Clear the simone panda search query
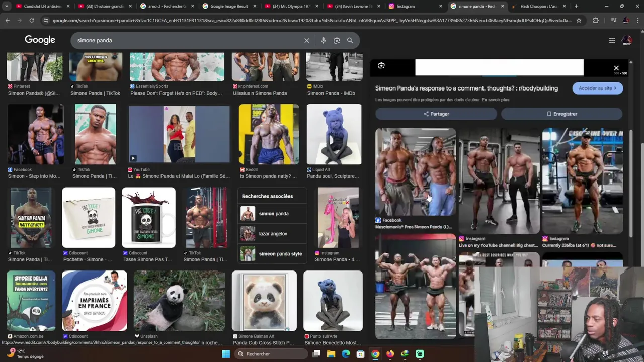This screenshot has width=644, height=362. (306, 40)
